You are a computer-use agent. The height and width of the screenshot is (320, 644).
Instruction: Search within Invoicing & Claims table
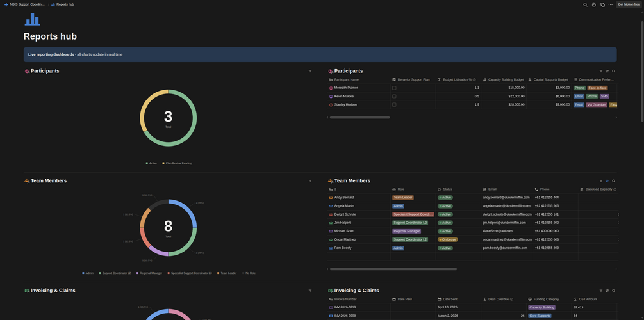[614, 291]
